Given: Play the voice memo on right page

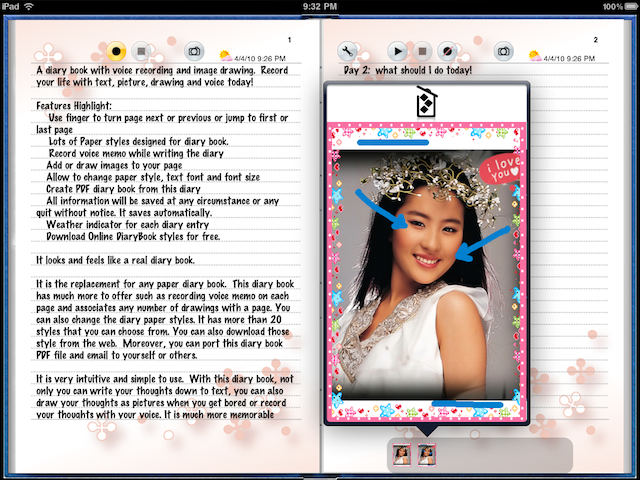Looking at the screenshot, I should [x=397, y=51].
